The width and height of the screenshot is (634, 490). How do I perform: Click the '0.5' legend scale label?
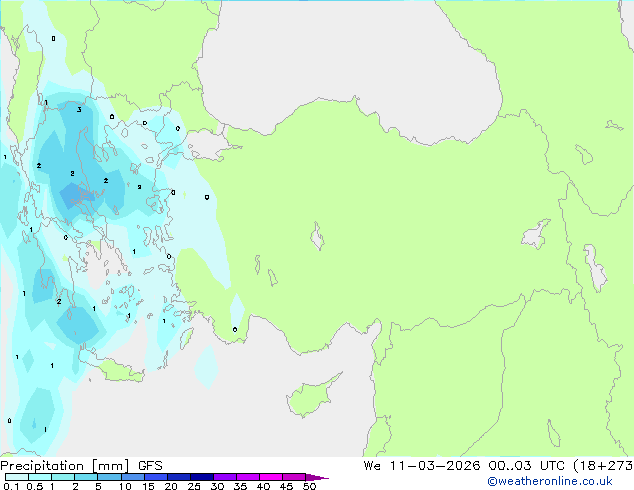point(34,486)
